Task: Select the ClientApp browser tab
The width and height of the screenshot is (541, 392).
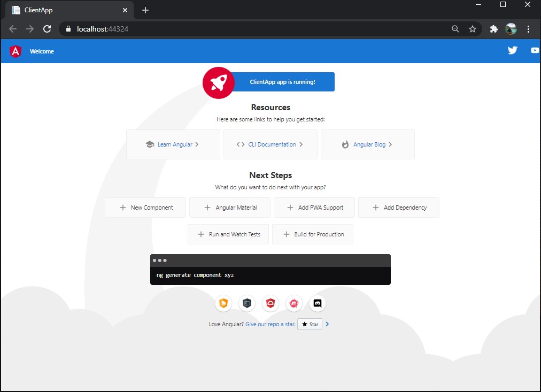Action: pos(69,10)
